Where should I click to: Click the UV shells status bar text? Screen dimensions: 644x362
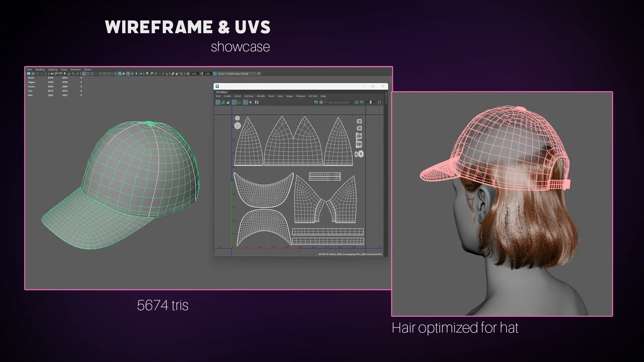pyautogui.click(x=350, y=254)
